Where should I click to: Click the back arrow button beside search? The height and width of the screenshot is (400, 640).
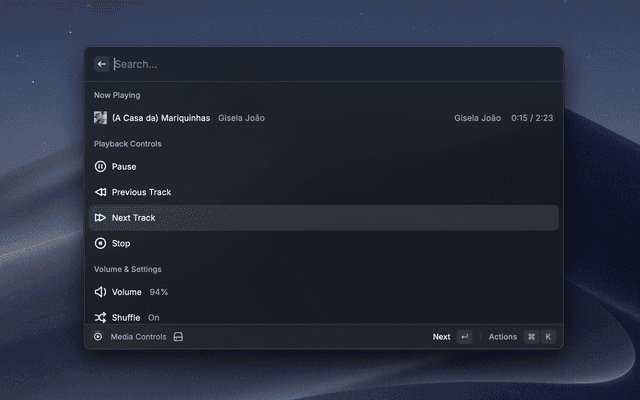coord(102,64)
